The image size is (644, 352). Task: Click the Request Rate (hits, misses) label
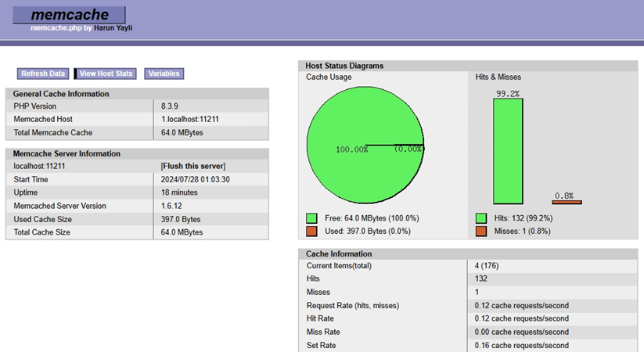pyautogui.click(x=353, y=306)
